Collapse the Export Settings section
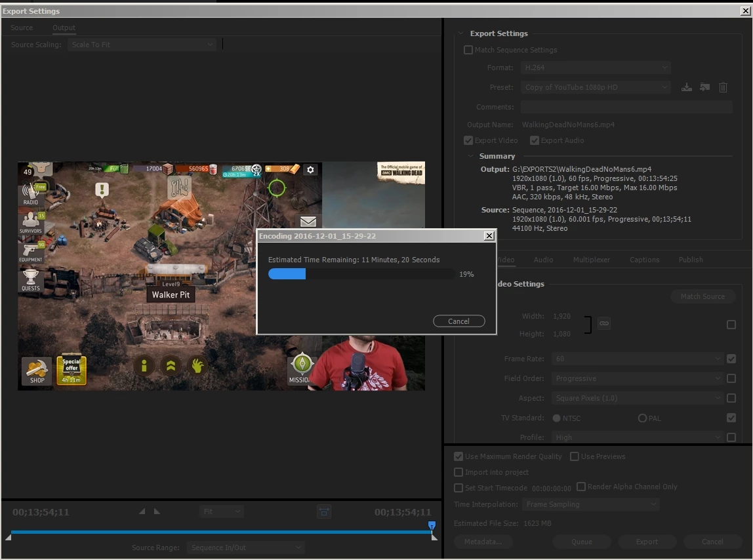The height and width of the screenshot is (560, 753). coord(460,33)
